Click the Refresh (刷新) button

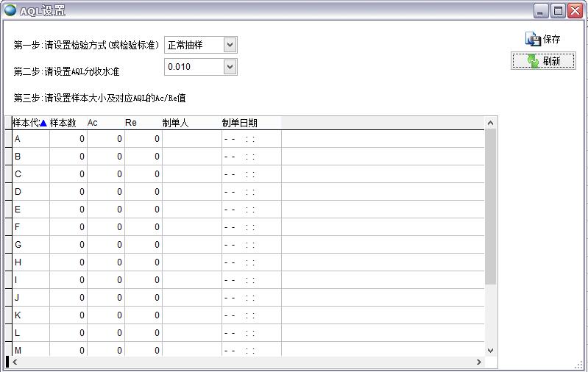[x=543, y=62]
